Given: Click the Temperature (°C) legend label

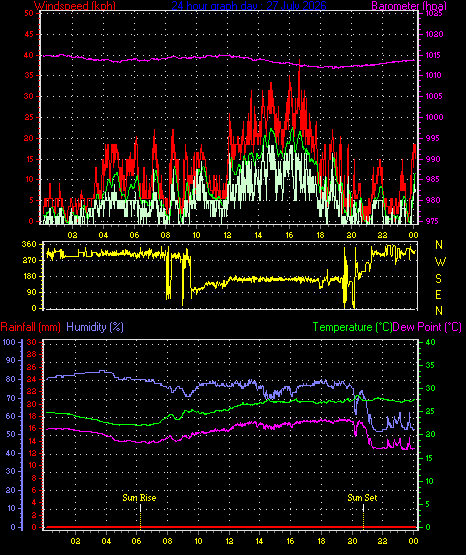Looking at the screenshot, I should pos(352,327).
